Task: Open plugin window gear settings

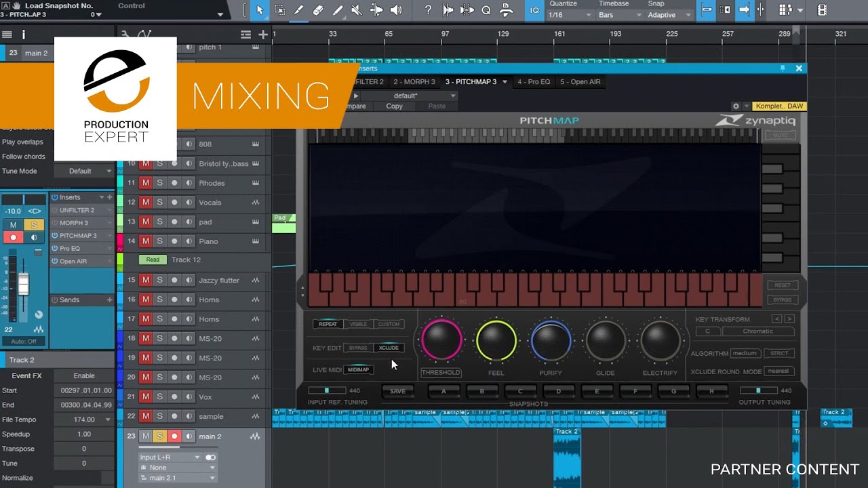Action: coord(736,106)
